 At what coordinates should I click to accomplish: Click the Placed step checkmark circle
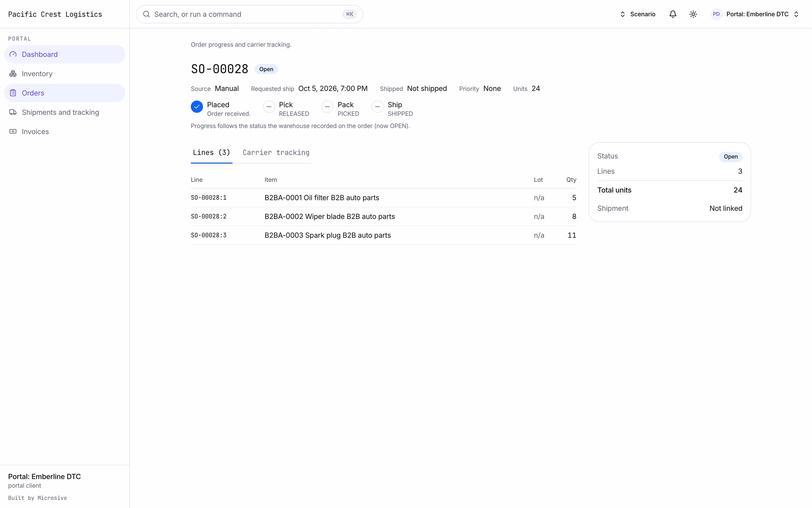click(197, 107)
